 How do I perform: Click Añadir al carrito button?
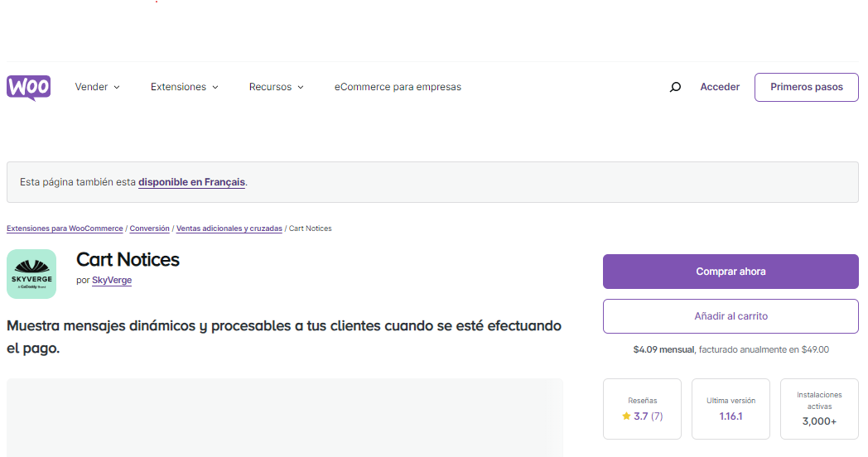click(x=731, y=316)
